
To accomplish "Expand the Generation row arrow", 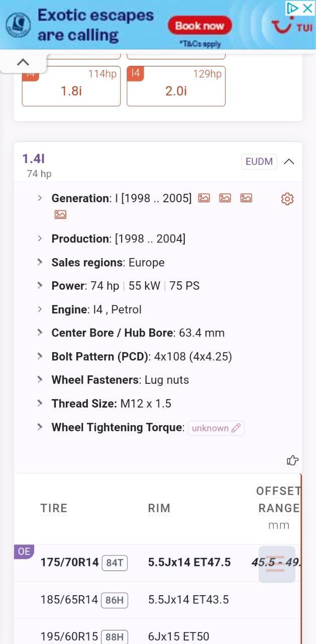I will coord(40,198).
